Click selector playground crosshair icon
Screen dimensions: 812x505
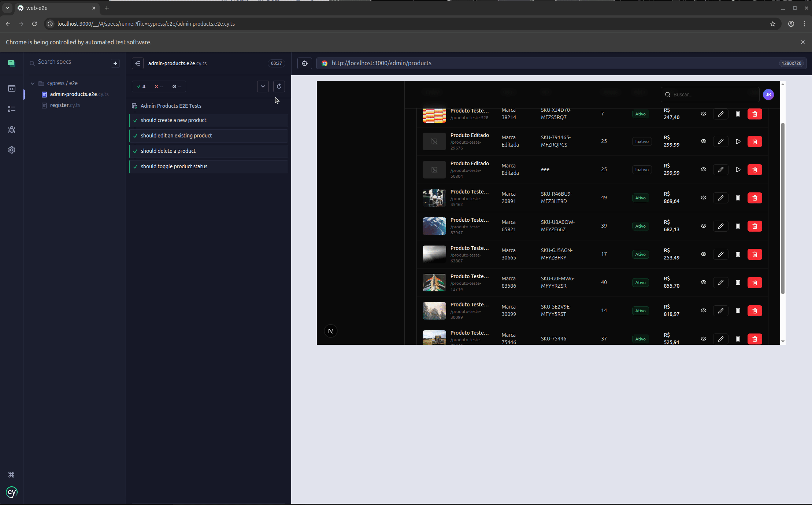coord(304,63)
